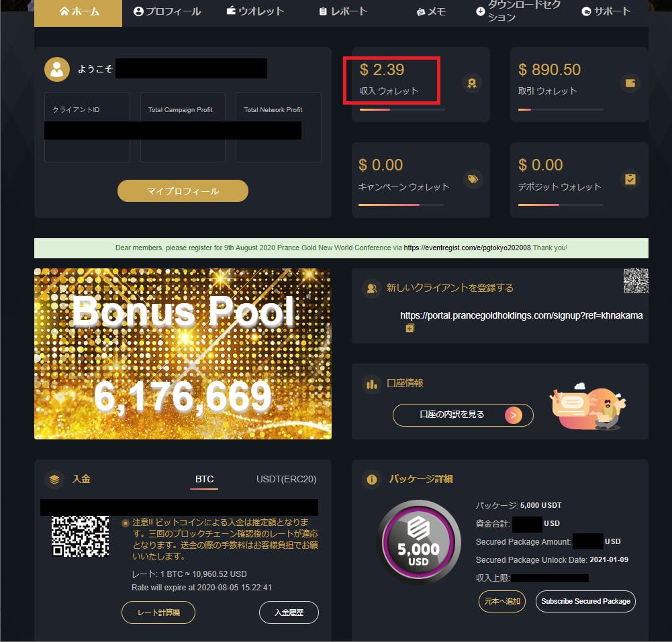Click the campaign wallet tag icon
672x642 pixels.
click(x=473, y=179)
